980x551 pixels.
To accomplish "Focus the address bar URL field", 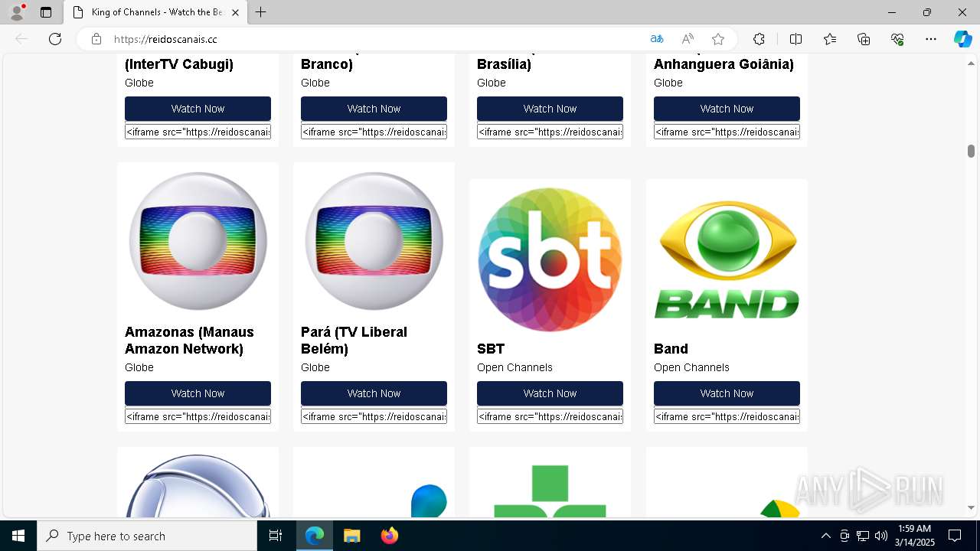I will [375, 39].
